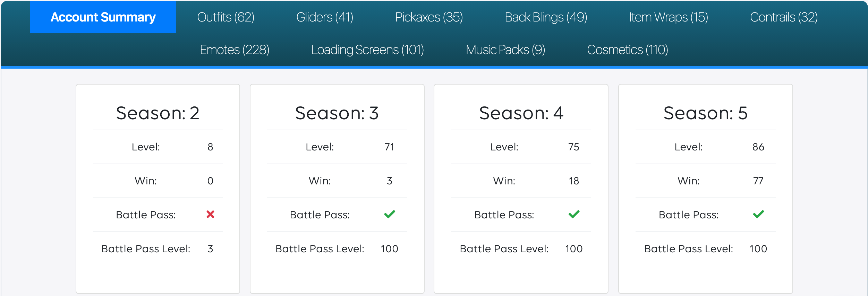868x296 pixels.
Task: Go to the Contrails (32) tab
Action: point(784,17)
